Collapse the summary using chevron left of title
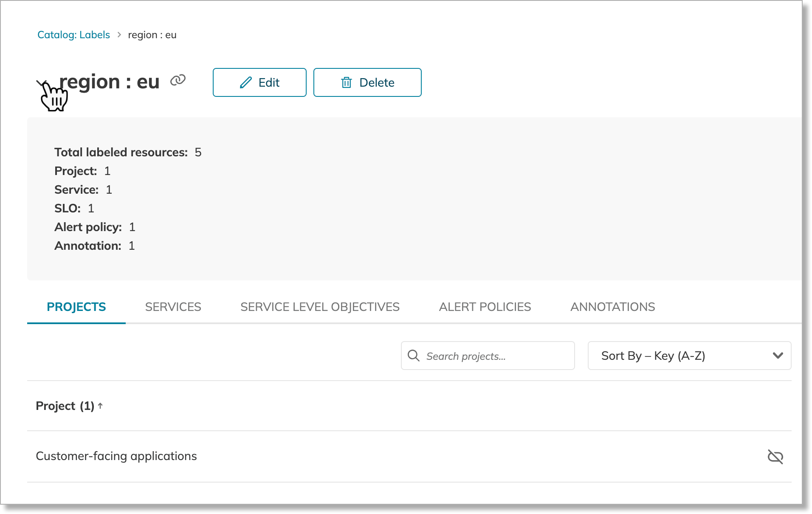812x514 pixels. click(x=42, y=83)
